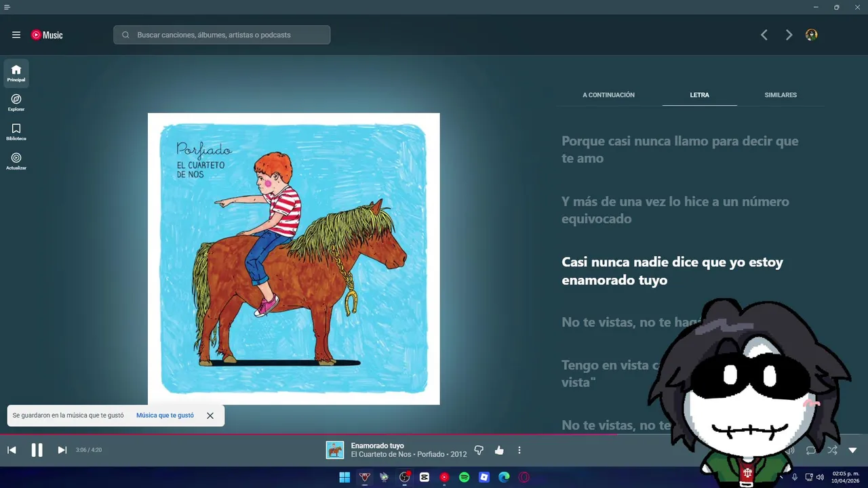Image resolution: width=868 pixels, height=488 pixels.
Task: Switch to A CONTINUACIÓN tab
Action: (x=608, y=95)
